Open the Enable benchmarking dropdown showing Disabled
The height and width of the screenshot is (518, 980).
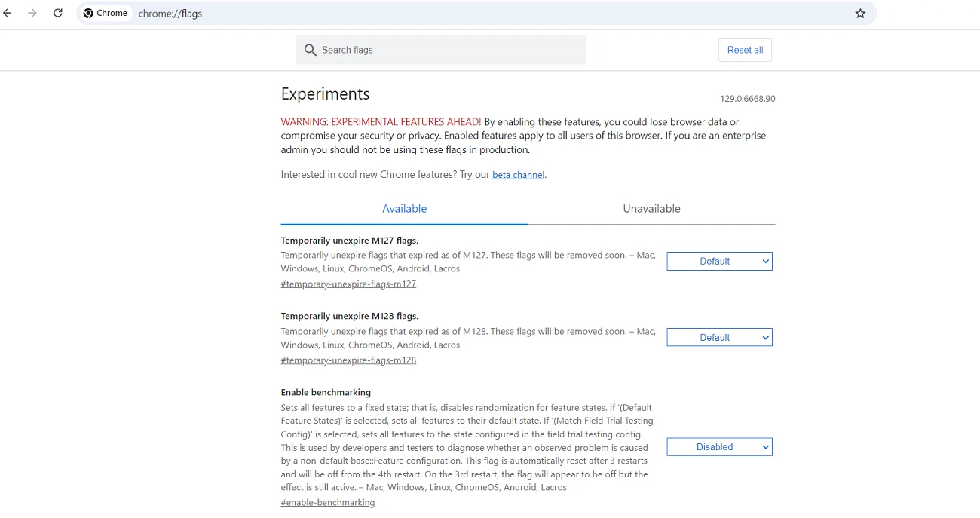pyautogui.click(x=718, y=446)
